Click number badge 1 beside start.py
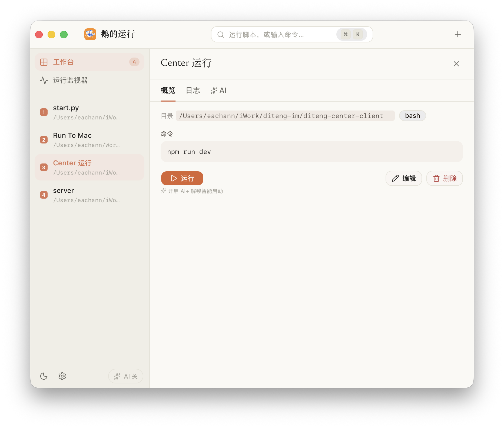The height and width of the screenshot is (428, 504). point(44,112)
